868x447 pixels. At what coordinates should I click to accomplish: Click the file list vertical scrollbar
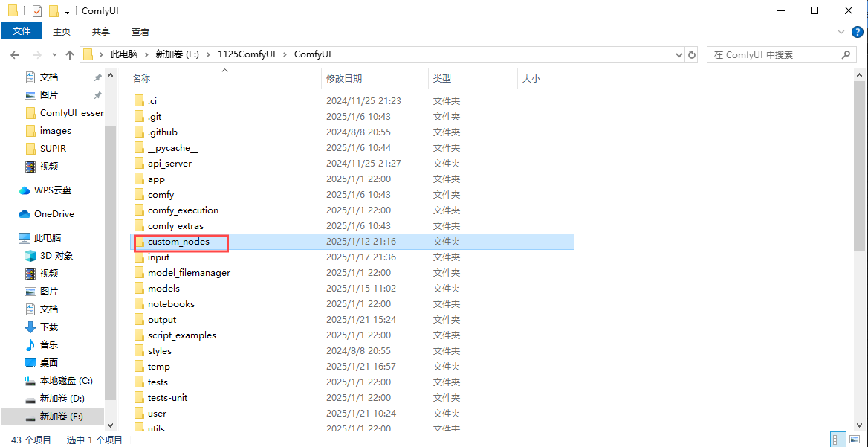tap(859, 223)
